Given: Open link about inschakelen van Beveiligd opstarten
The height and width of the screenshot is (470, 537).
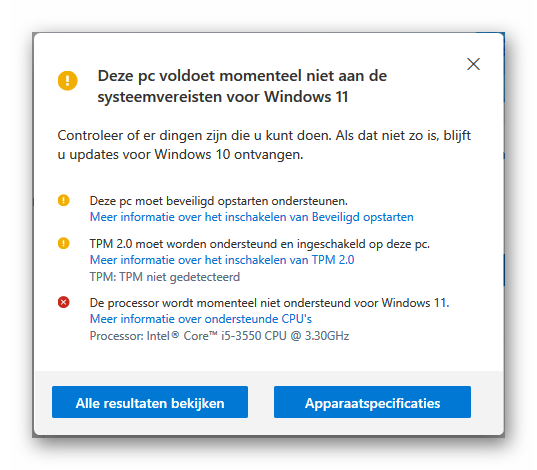Looking at the screenshot, I should click(x=251, y=217).
